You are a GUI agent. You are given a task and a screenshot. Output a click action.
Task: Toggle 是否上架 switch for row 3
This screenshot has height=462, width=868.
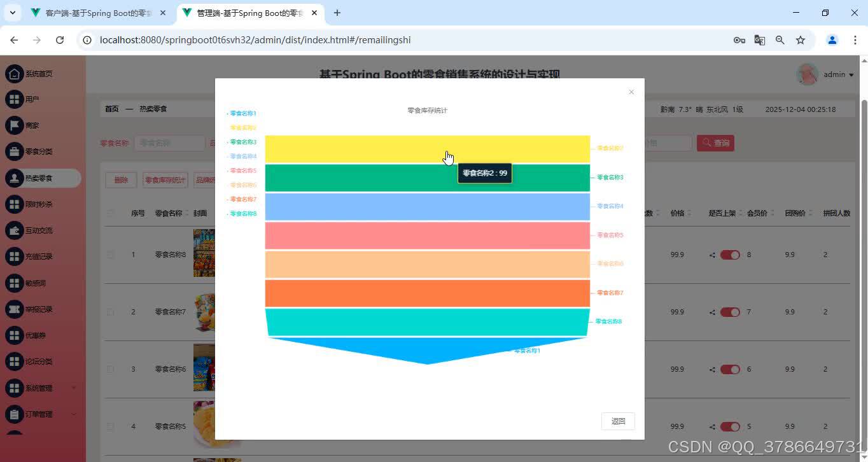[730, 370]
